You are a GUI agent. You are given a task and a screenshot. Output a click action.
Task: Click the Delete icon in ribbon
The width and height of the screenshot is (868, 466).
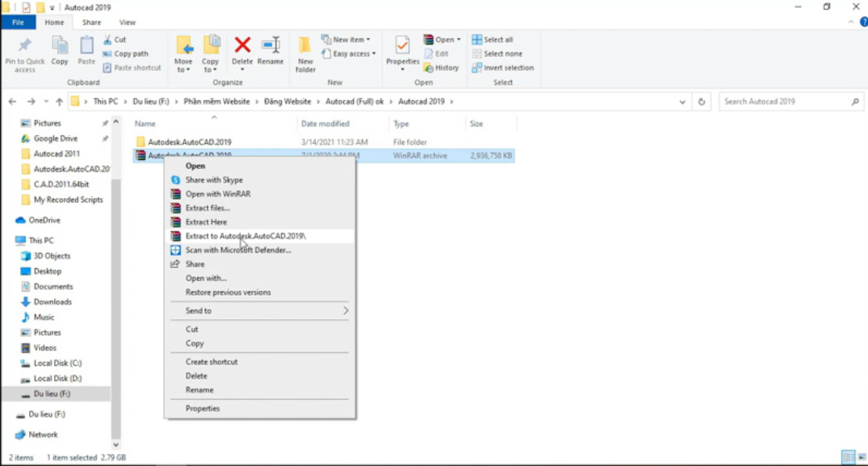242,50
